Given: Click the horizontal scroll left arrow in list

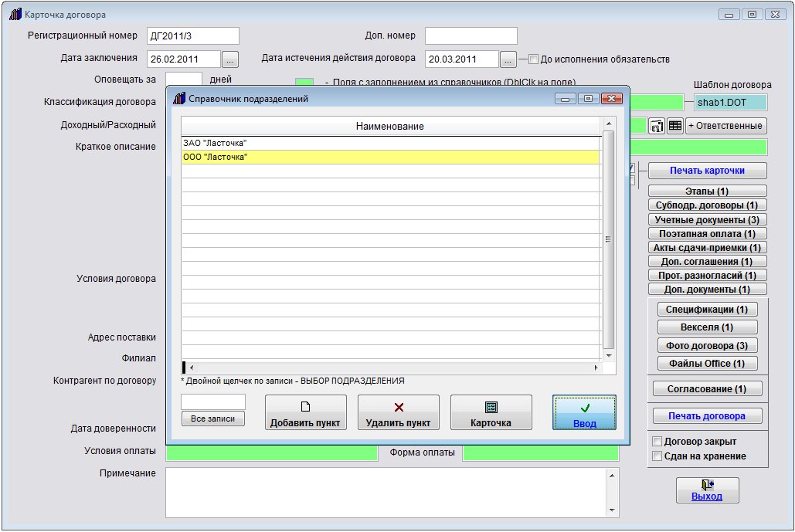Looking at the screenshot, I should 192,368.
